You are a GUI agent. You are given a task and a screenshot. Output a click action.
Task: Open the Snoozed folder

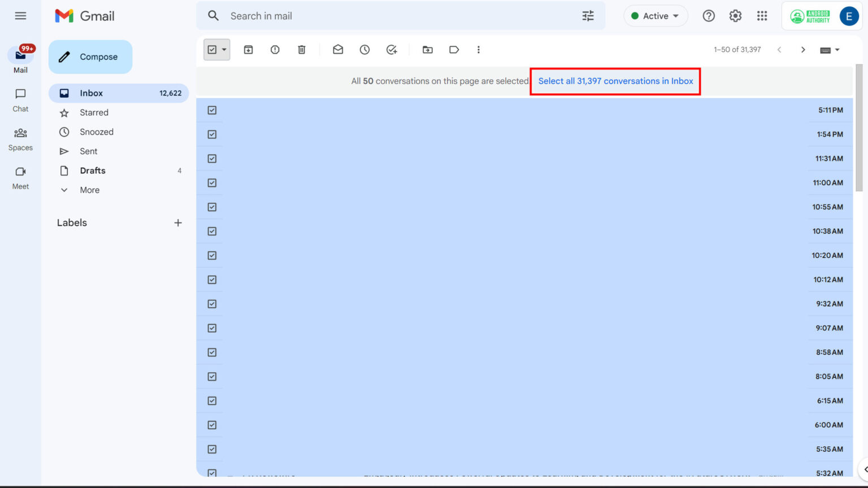(x=119, y=132)
